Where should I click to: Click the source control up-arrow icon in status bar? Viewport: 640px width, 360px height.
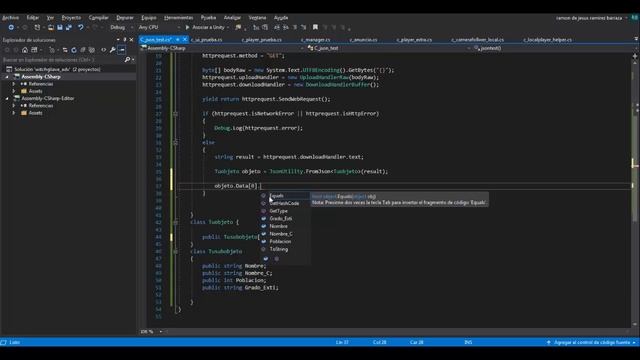click(x=549, y=342)
